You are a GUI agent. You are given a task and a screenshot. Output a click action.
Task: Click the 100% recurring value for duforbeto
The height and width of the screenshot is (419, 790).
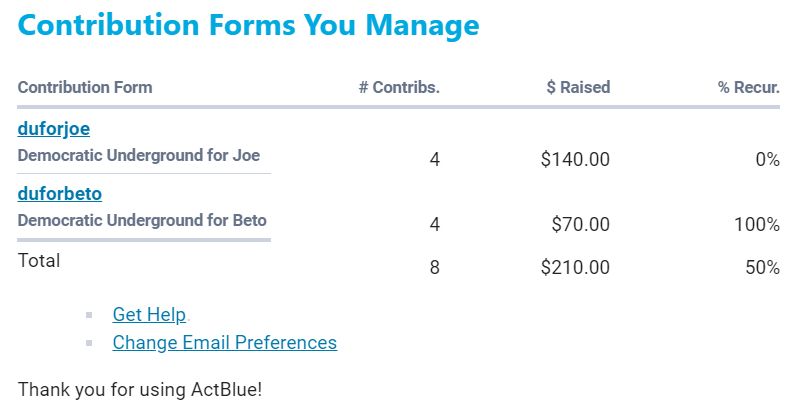756,224
